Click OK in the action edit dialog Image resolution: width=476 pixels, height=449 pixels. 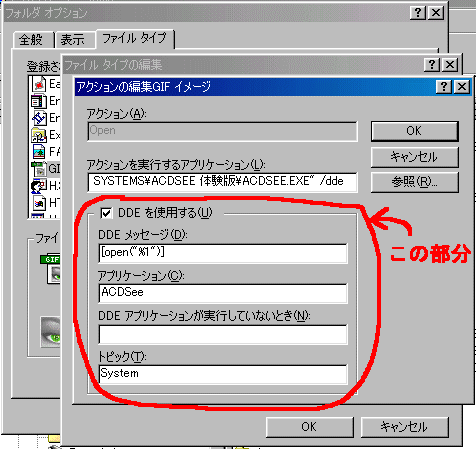414,131
